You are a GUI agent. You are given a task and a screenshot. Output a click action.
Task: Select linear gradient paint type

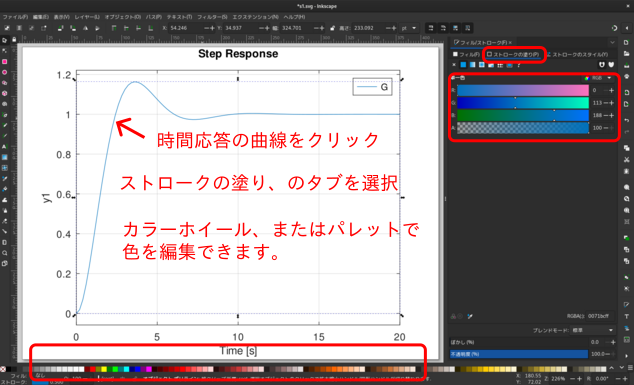point(472,65)
